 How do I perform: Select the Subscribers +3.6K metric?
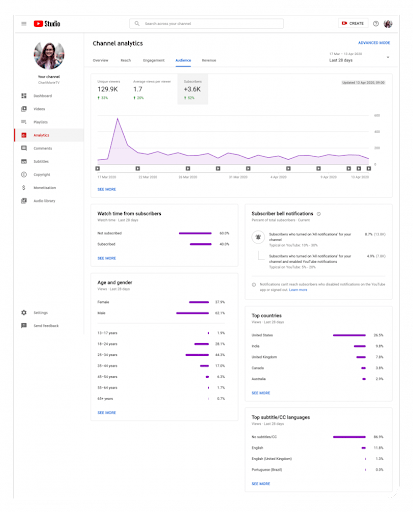pos(193,90)
